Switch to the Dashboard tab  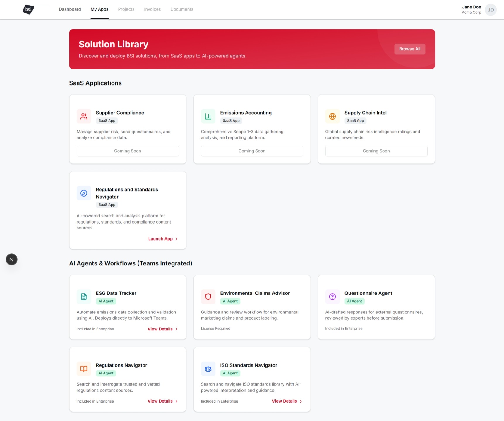70,9
